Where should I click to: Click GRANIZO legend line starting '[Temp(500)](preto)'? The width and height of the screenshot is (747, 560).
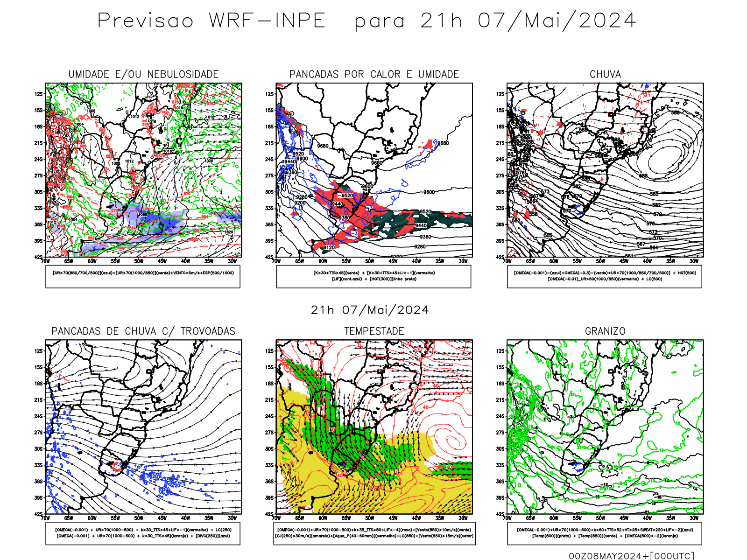click(x=605, y=536)
